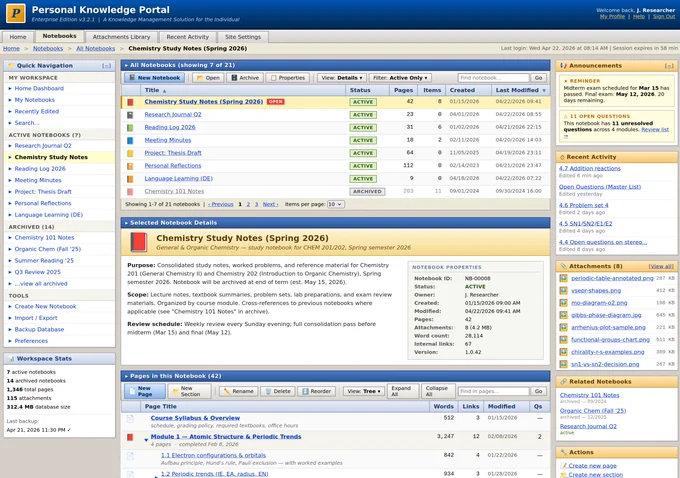Screen dimensions: 680x478
Task: Open the View: Tree dropdown in pages toolbar
Action: pyautogui.click(x=364, y=391)
